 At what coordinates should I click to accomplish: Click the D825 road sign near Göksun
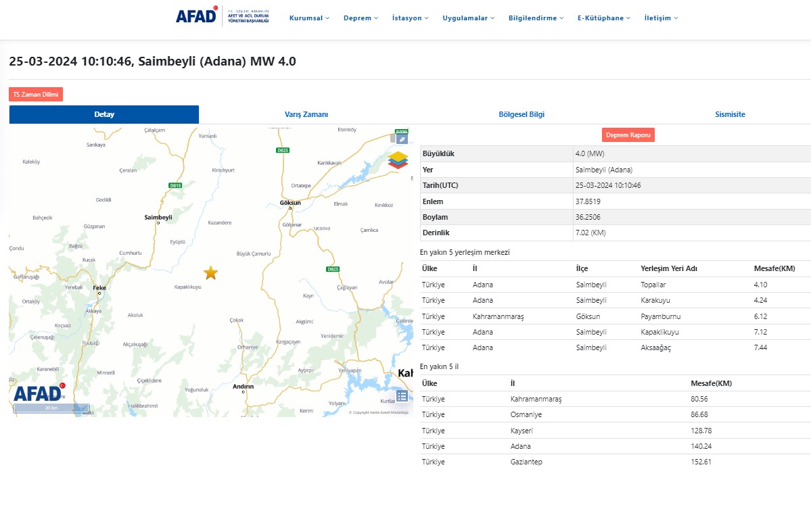tap(283, 150)
